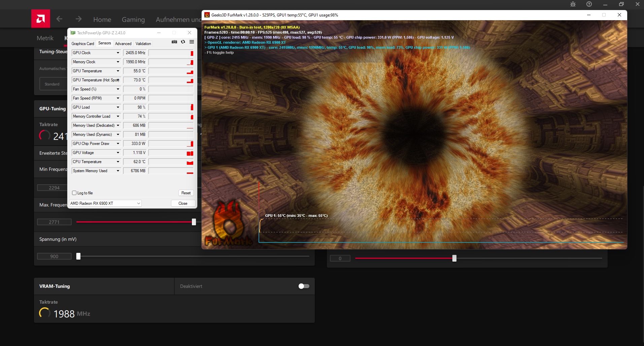Open Memory Controller Load dropdown
Image resolution: width=644 pixels, height=346 pixels.
tap(118, 116)
